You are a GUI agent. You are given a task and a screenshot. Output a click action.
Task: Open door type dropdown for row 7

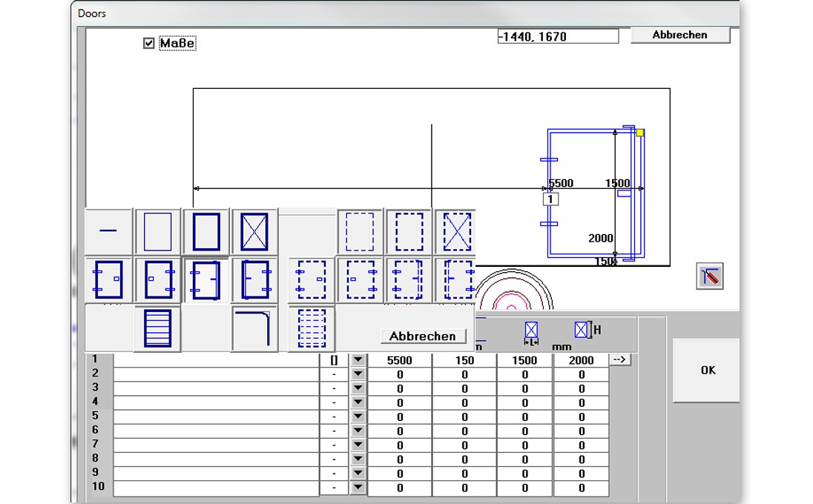coord(358,445)
